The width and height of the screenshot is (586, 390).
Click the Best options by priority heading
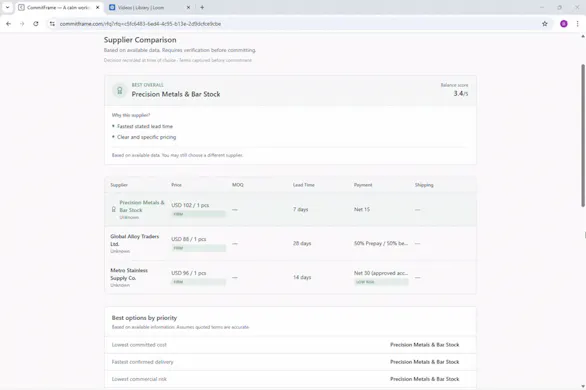tap(144, 318)
